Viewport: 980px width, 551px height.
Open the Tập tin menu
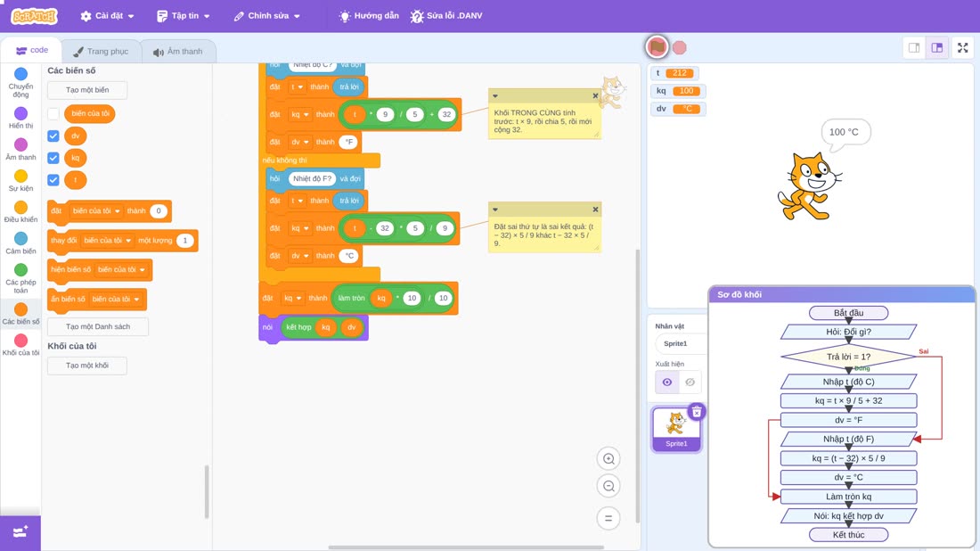click(x=184, y=16)
